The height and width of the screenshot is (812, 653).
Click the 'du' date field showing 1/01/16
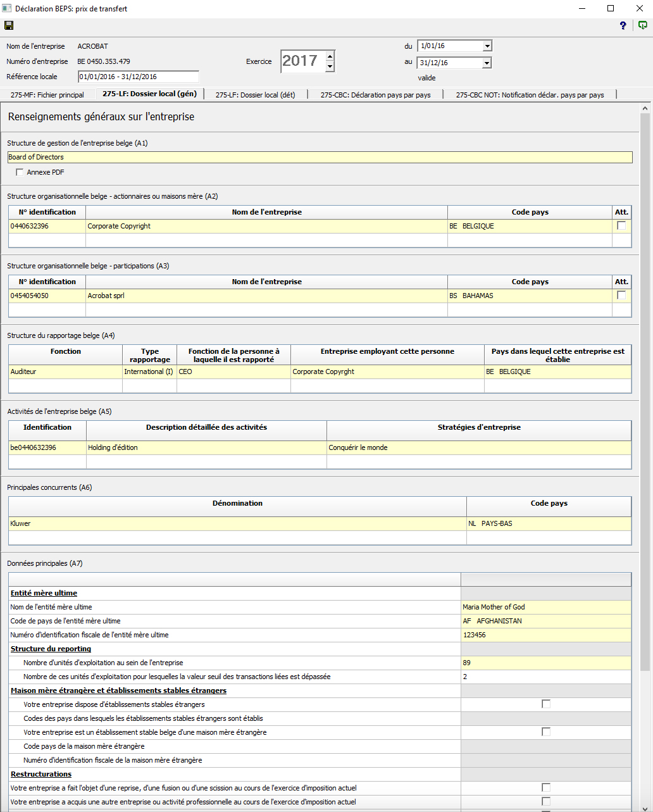(x=450, y=46)
